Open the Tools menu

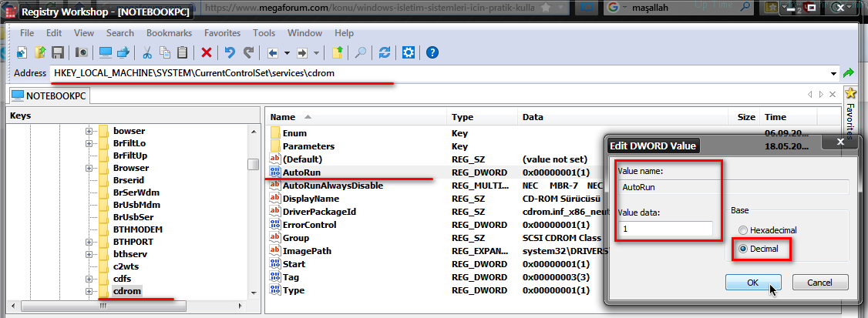tap(264, 33)
